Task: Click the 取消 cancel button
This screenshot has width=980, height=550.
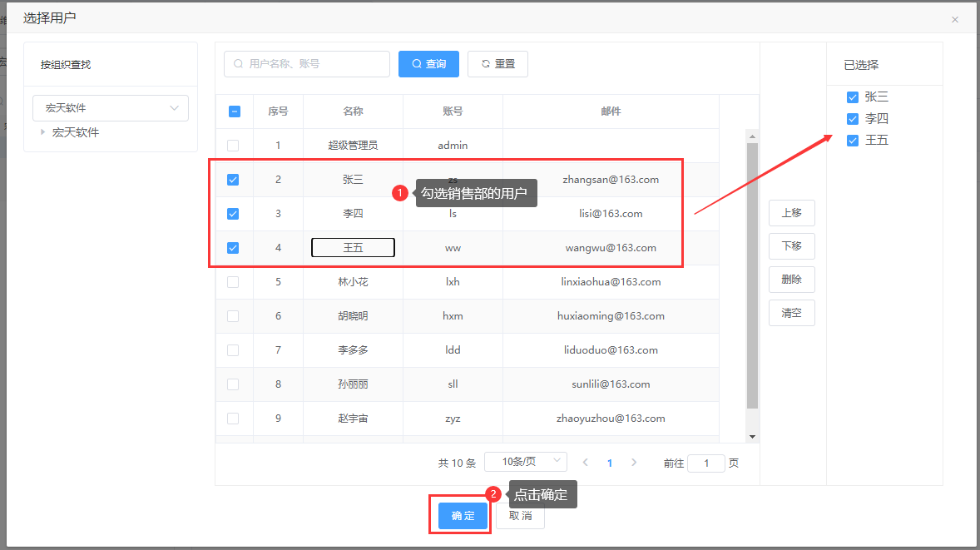Action: click(520, 516)
